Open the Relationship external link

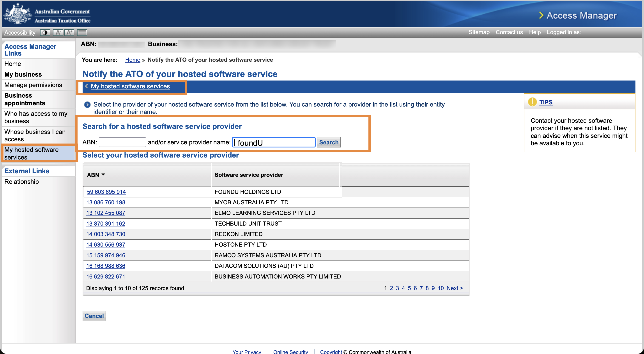coord(22,182)
